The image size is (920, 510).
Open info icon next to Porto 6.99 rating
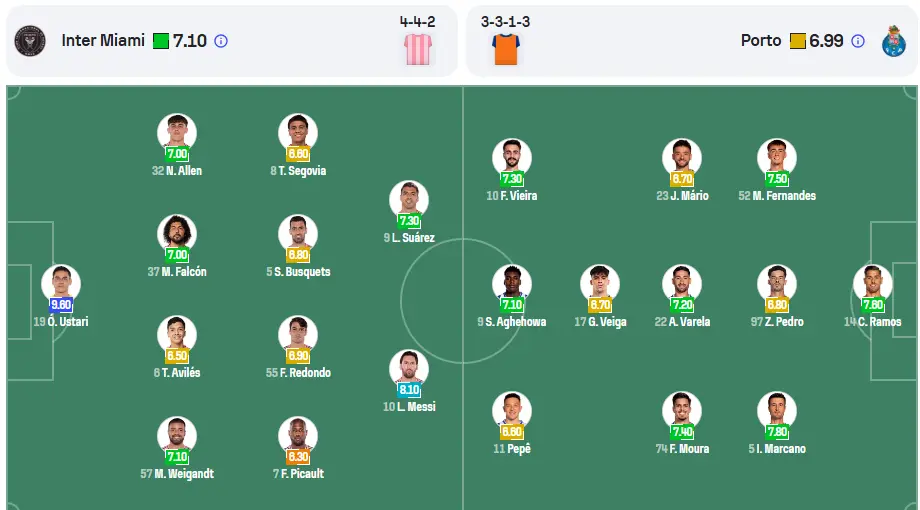pos(858,41)
